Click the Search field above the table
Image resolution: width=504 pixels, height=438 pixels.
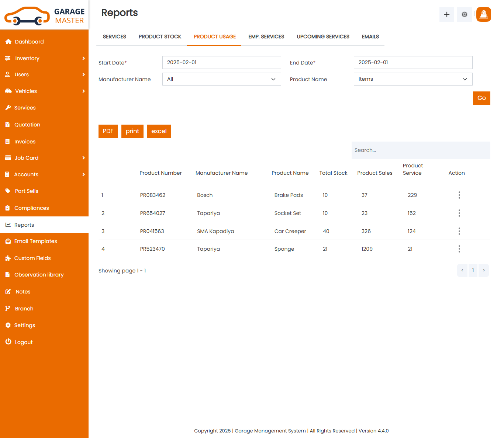point(421,150)
